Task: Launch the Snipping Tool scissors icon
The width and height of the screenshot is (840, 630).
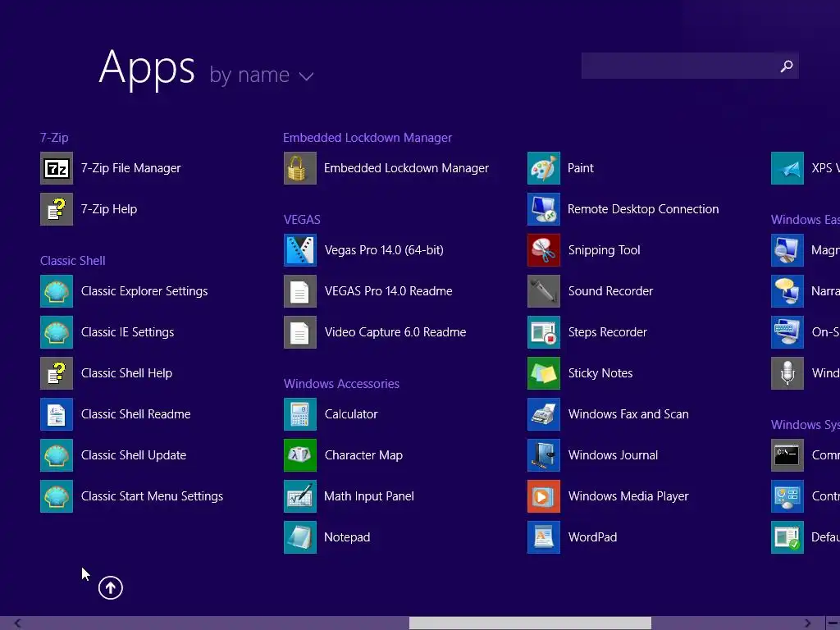Action: click(544, 250)
